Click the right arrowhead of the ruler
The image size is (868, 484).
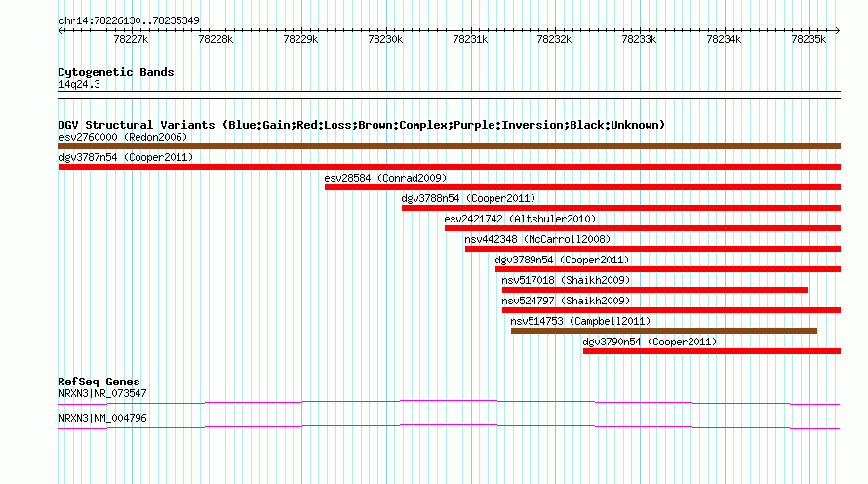838,31
